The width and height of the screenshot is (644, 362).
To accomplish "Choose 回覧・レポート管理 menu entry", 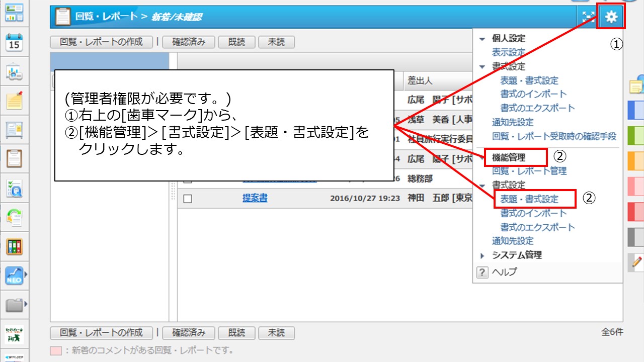I will (529, 171).
